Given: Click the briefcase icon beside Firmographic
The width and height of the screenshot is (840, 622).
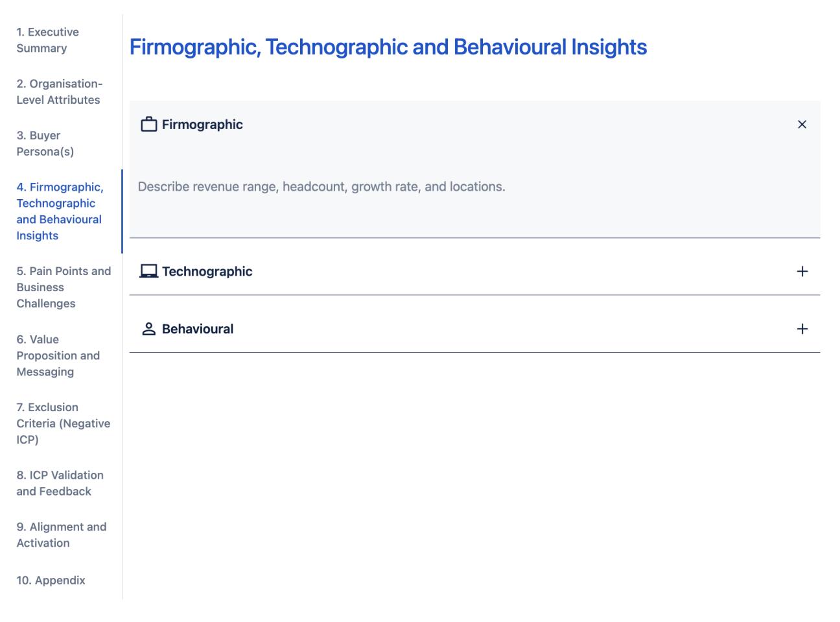Looking at the screenshot, I should 149,124.
